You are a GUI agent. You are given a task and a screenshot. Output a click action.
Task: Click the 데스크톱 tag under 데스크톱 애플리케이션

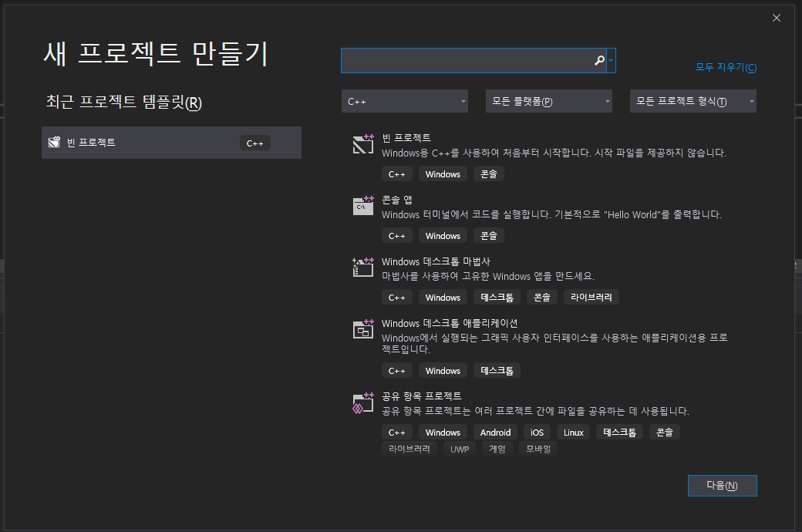[x=497, y=370]
